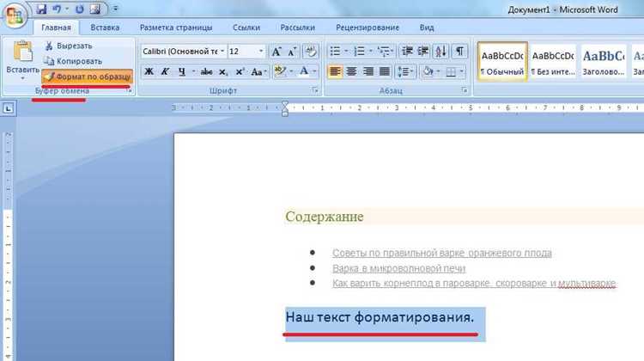Click the Вставить paste icon
The height and width of the screenshot is (361, 644).
click(22, 52)
